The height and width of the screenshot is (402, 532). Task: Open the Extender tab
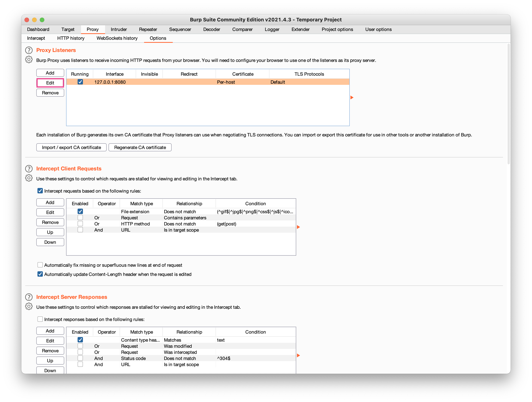tap(300, 29)
